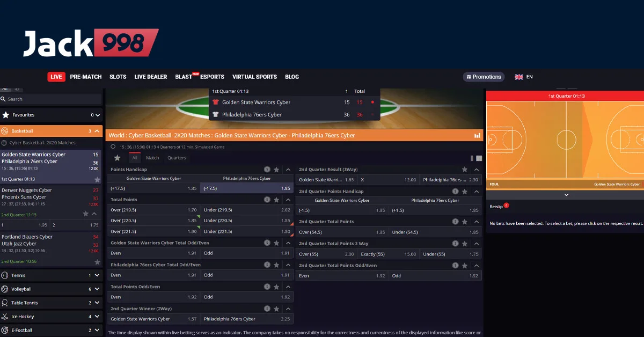644x337 pixels.
Task: Switch to single-column market layout icon
Action: 472,158
